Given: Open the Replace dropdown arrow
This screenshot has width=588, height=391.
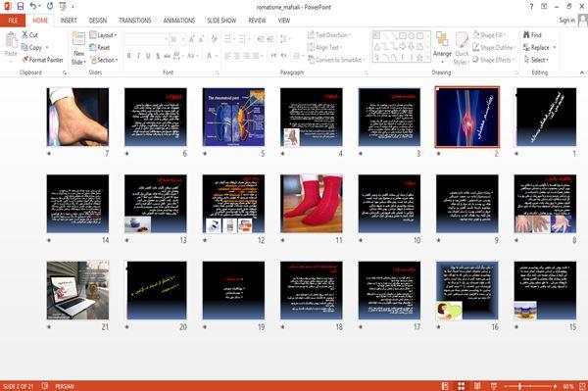Looking at the screenshot, I should point(555,48).
